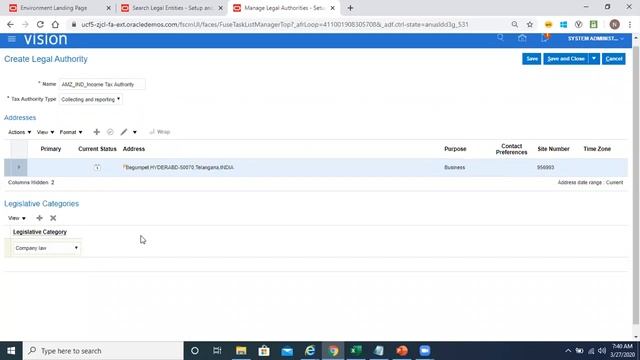640x360 pixels.
Task: Click the Windows taskbar search box
Action: [x=103, y=351]
